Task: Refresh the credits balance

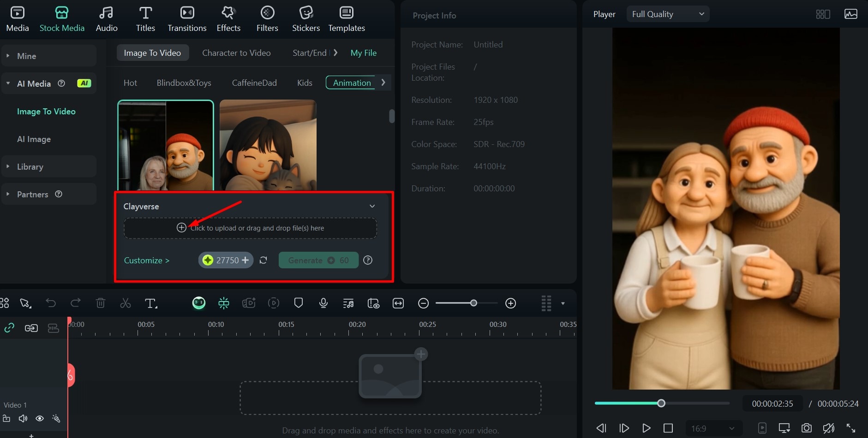Action: point(263,260)
